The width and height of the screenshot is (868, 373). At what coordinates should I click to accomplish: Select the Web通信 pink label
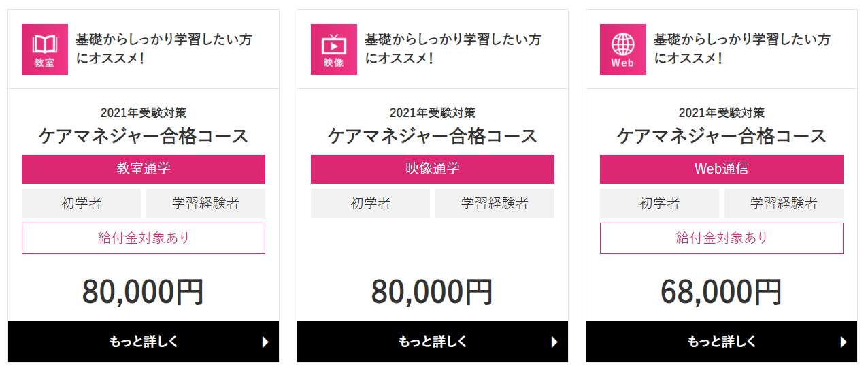click(x=722, y=169)
